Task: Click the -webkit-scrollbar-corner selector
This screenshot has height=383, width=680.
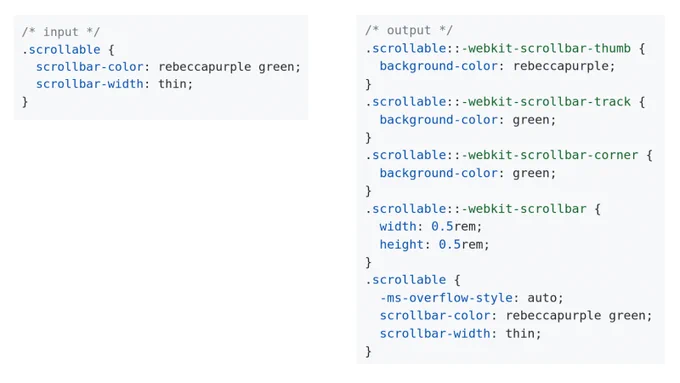Action: pos(550,155)
